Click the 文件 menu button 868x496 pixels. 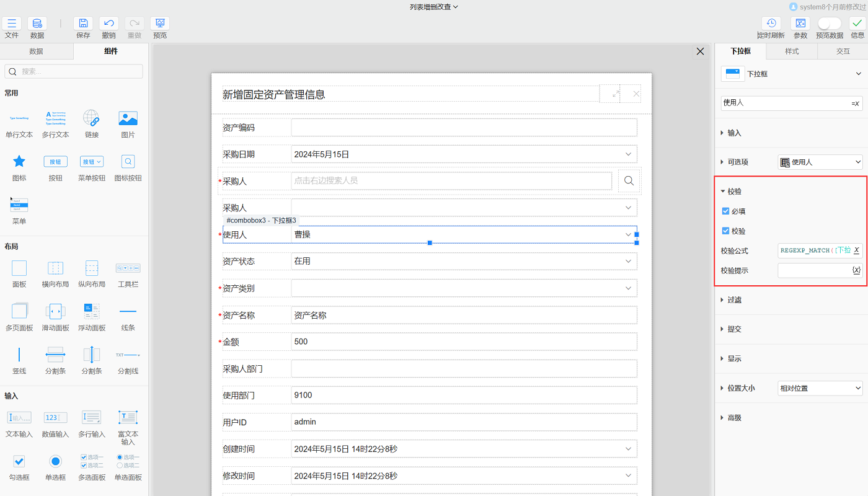pos(12,24)
